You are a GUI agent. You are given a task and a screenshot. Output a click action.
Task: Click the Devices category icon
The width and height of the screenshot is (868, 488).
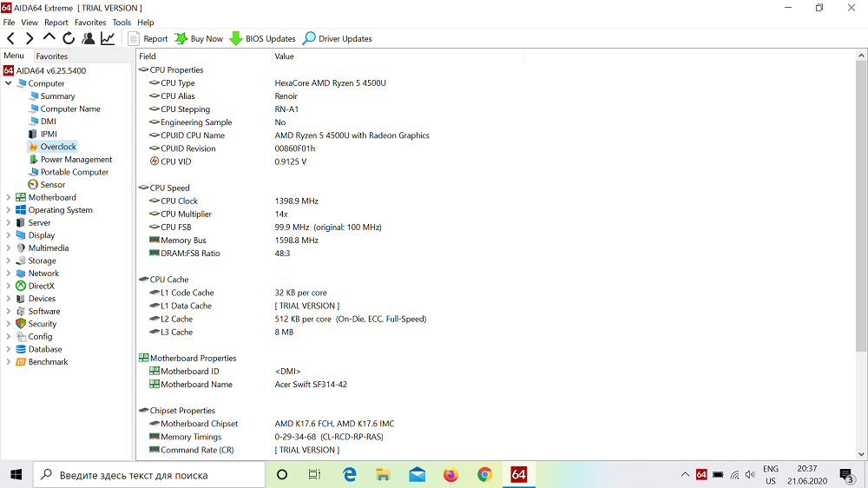(x=21, y=299)
